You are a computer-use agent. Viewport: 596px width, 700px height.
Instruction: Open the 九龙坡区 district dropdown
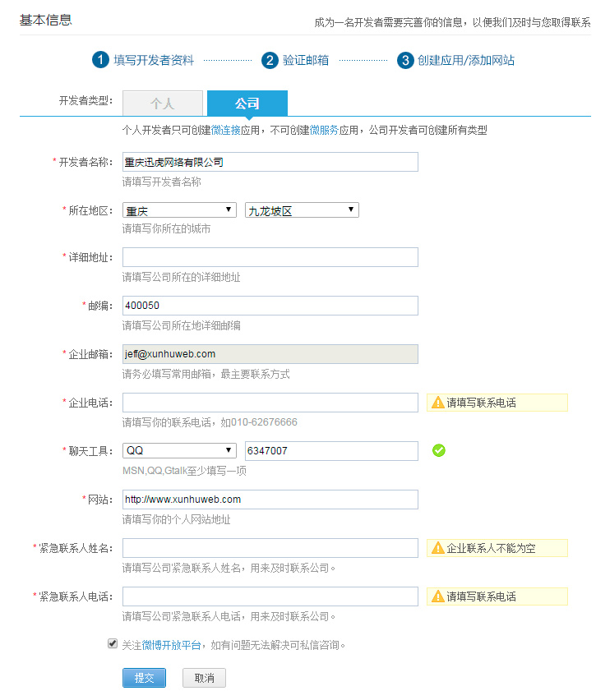[x=302, y=210]
